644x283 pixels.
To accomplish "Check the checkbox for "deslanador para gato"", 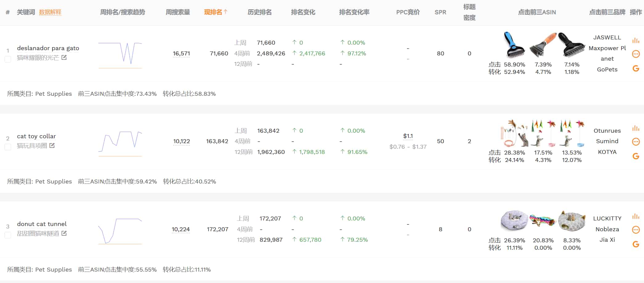I will [x=7, y=59].
